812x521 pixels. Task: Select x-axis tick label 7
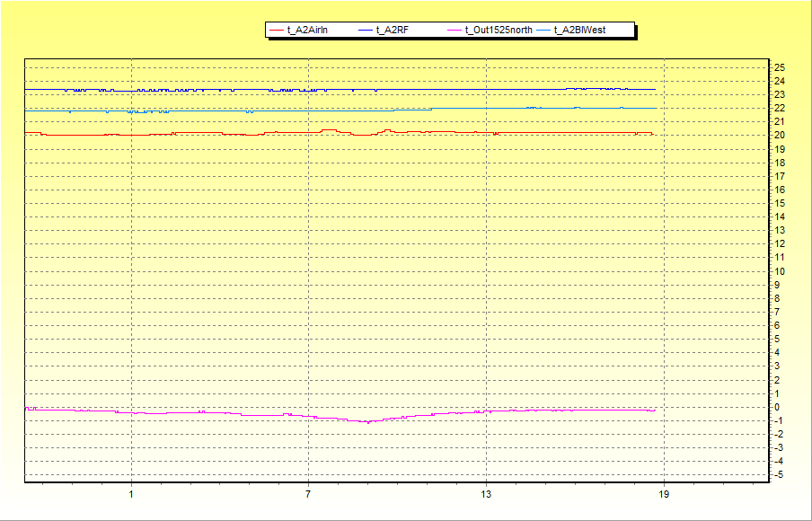click(308, 495)
